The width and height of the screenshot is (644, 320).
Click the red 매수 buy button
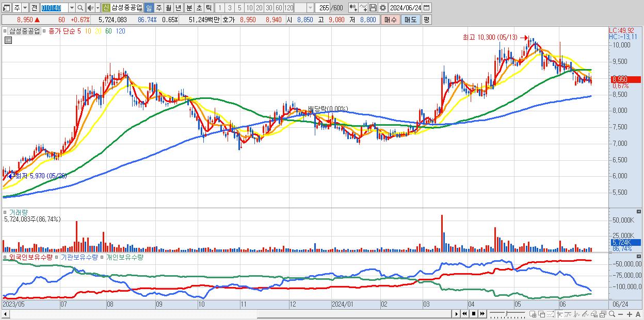391,20
